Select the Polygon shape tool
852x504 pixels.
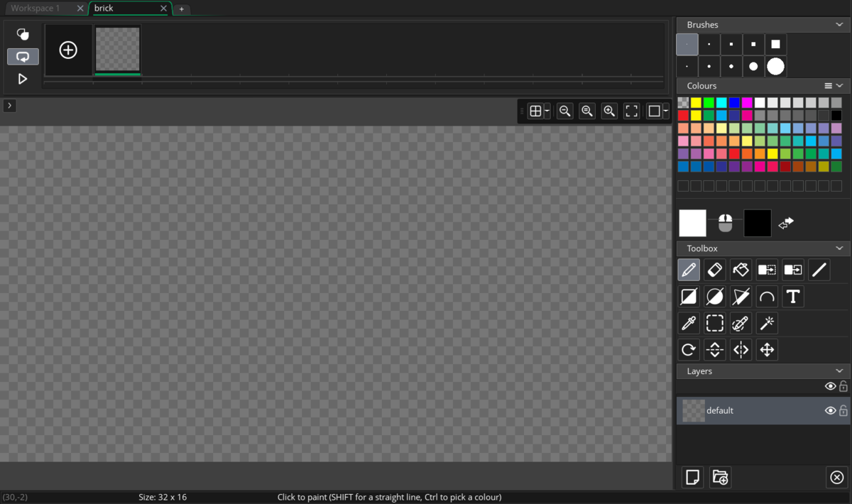pyautogui.click(x=741, y=297)
